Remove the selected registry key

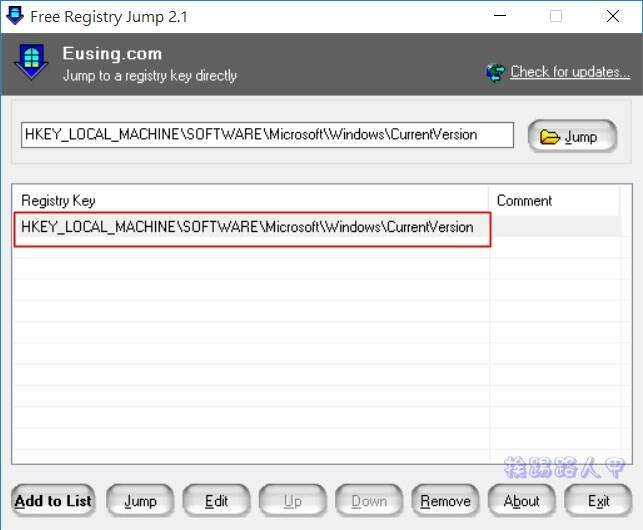pos(445,501)
